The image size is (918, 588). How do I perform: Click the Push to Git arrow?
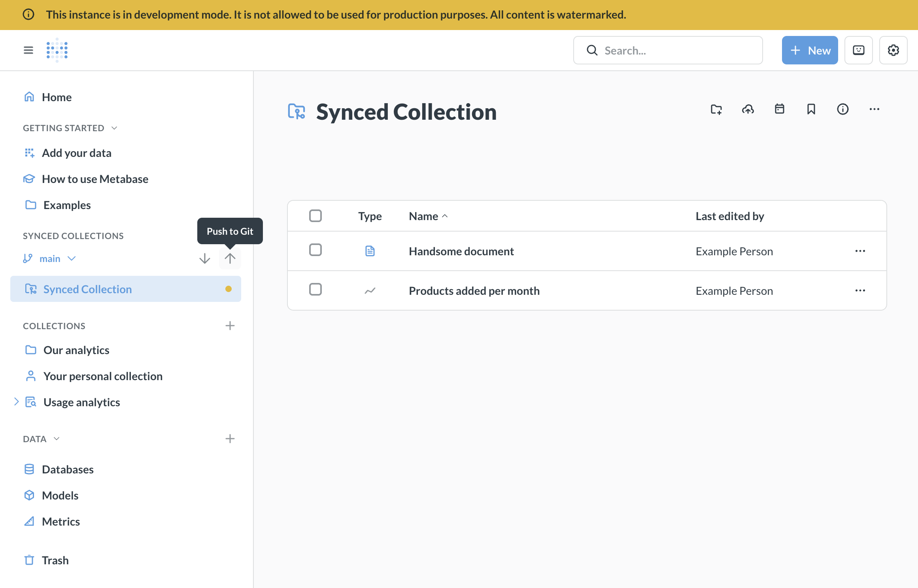pyautogui.click(x=230, y=258)
